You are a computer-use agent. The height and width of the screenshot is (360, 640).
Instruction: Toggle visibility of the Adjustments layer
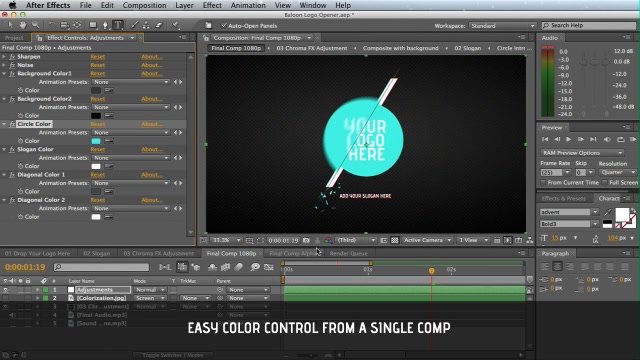[x=6, y=290]
